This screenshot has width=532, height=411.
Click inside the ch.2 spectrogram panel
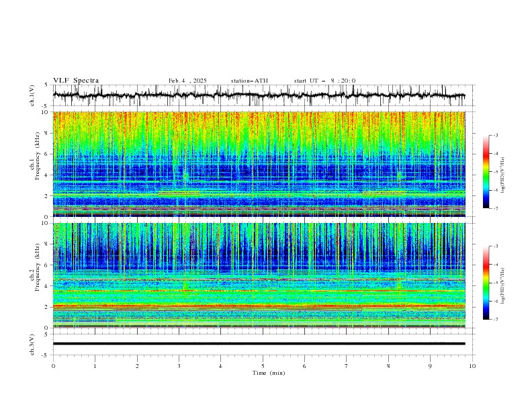point(259,275)
